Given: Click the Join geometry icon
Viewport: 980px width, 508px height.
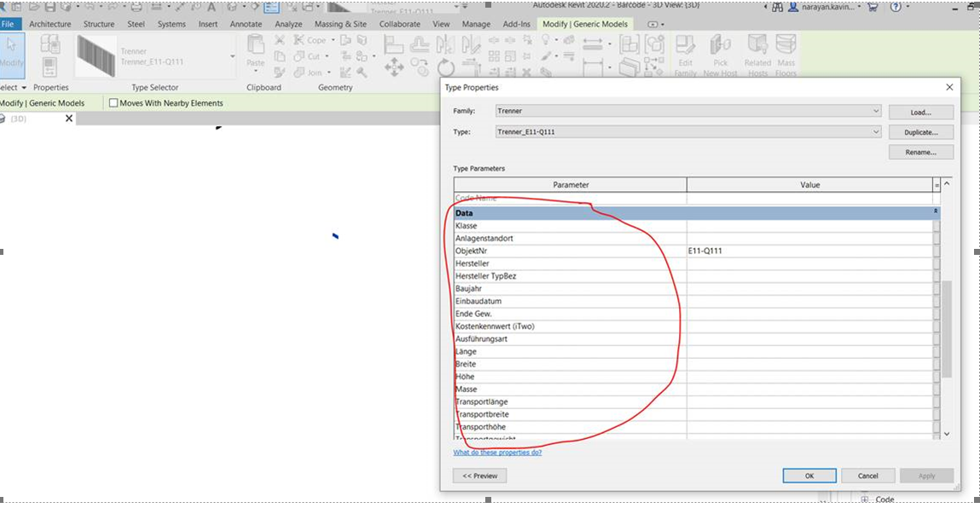Looking at the screenshot, I should [300, 72].
